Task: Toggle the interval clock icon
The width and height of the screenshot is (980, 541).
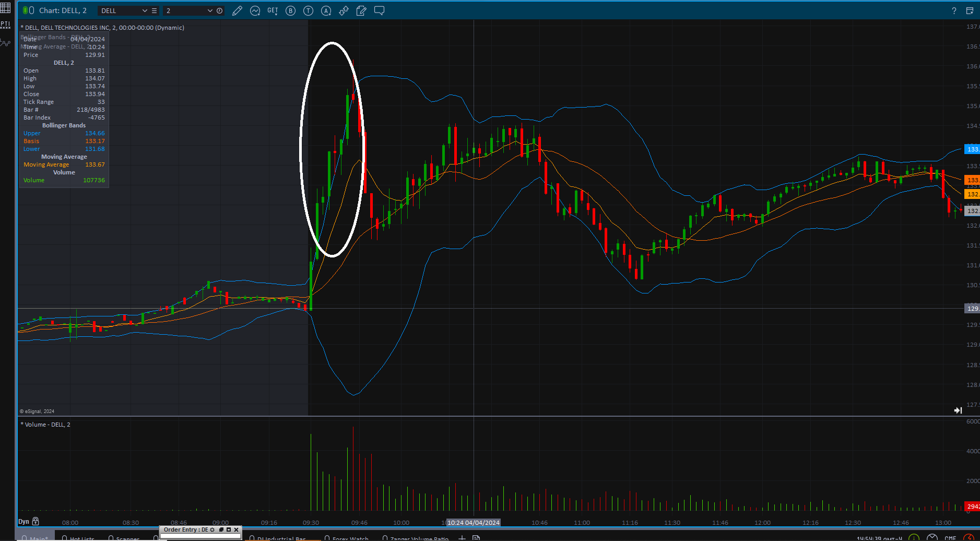Action: (220, 11)
